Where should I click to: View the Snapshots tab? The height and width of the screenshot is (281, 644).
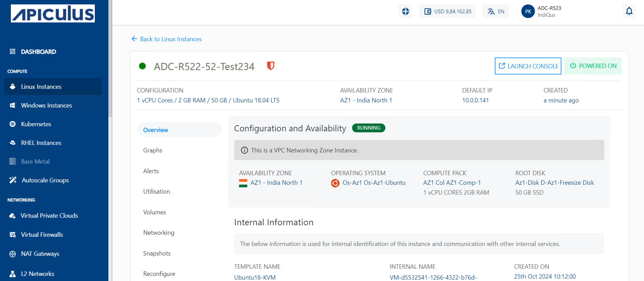157,253
